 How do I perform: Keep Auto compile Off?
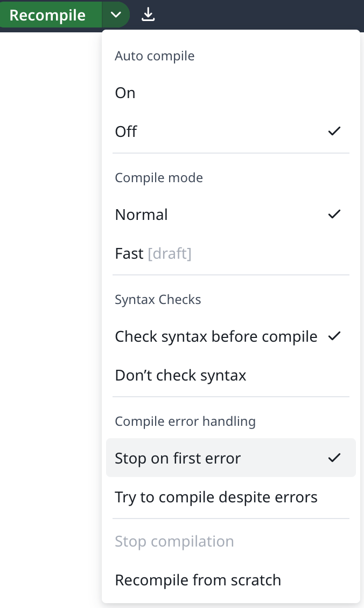[x=125, y=131]
